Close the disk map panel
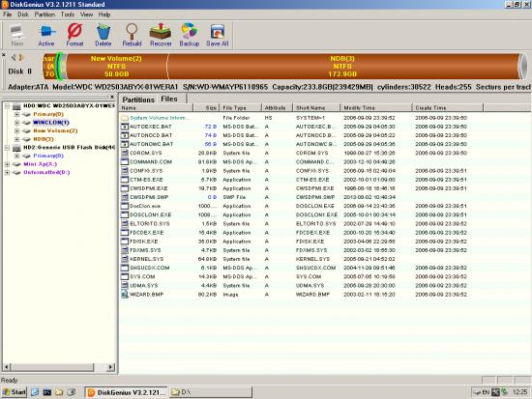 4,54
